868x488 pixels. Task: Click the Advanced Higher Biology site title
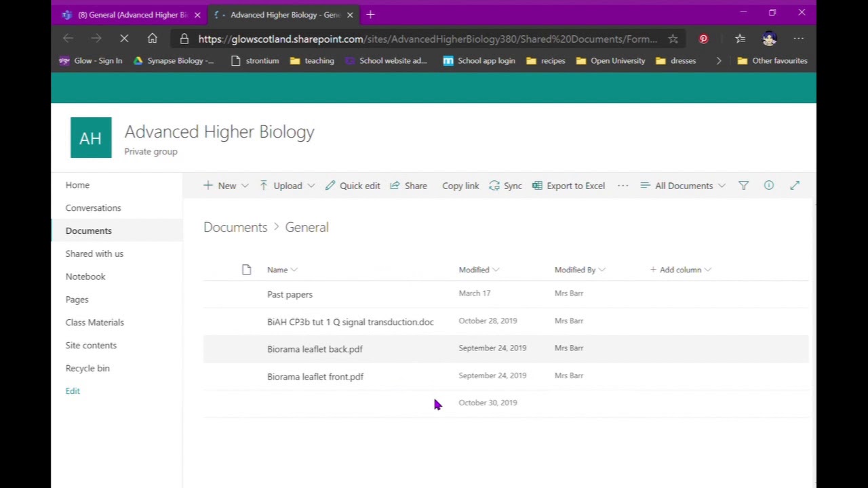point(219,131)
